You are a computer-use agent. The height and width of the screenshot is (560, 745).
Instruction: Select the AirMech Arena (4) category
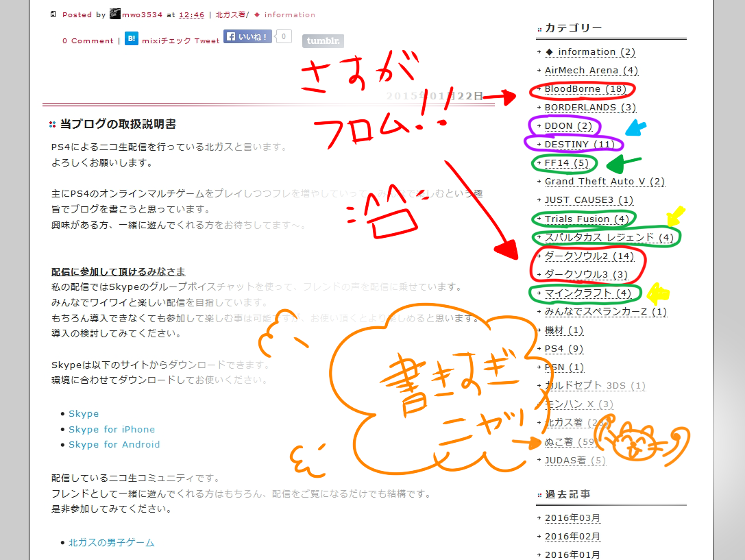pyautogui.click(x=591, y=71)
